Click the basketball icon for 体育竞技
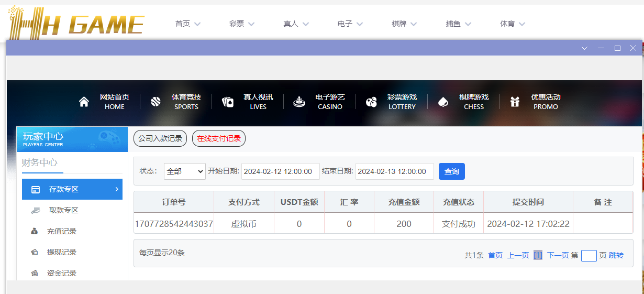The width and height of the screenshot is (644, 294). click(156, 102)
